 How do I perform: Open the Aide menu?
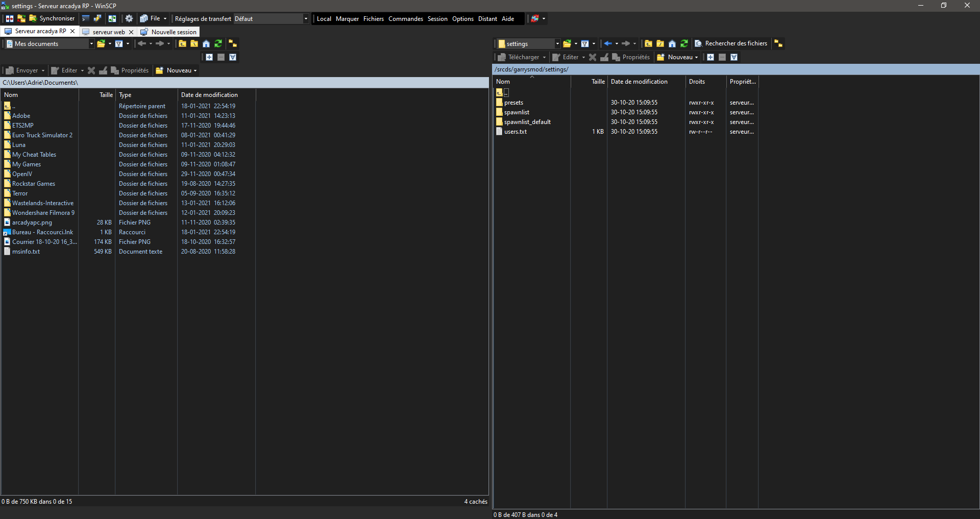tap(508, 19)
